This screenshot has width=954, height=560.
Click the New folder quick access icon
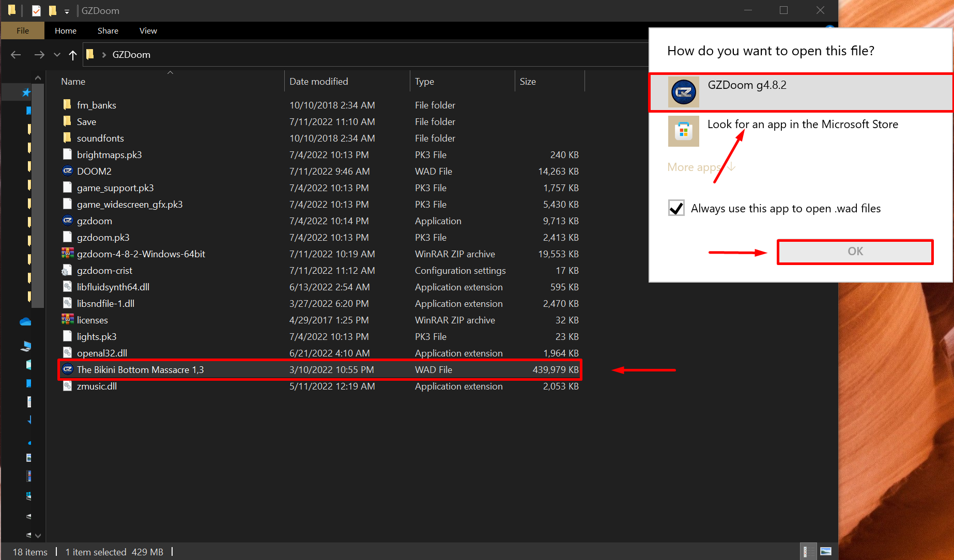(53, 10)
